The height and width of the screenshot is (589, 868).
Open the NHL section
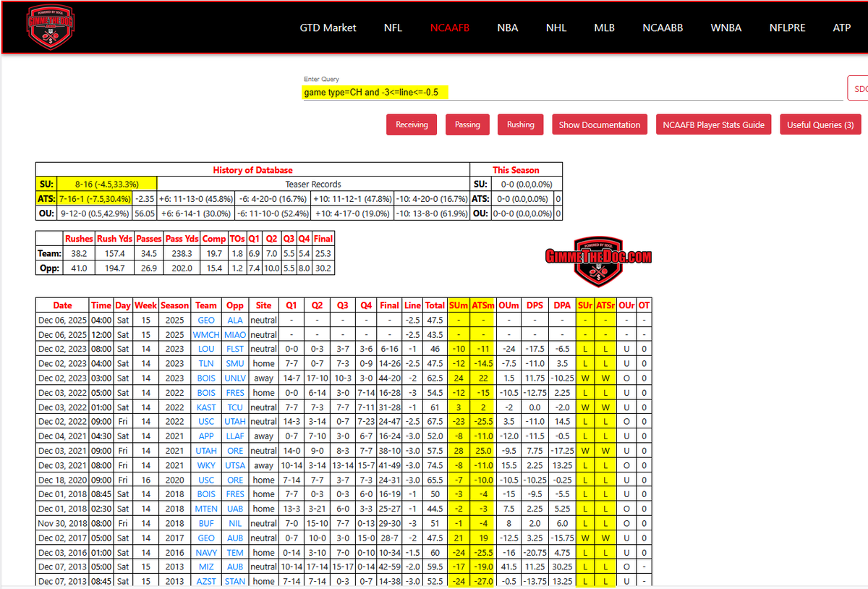[x=556, y=27]
